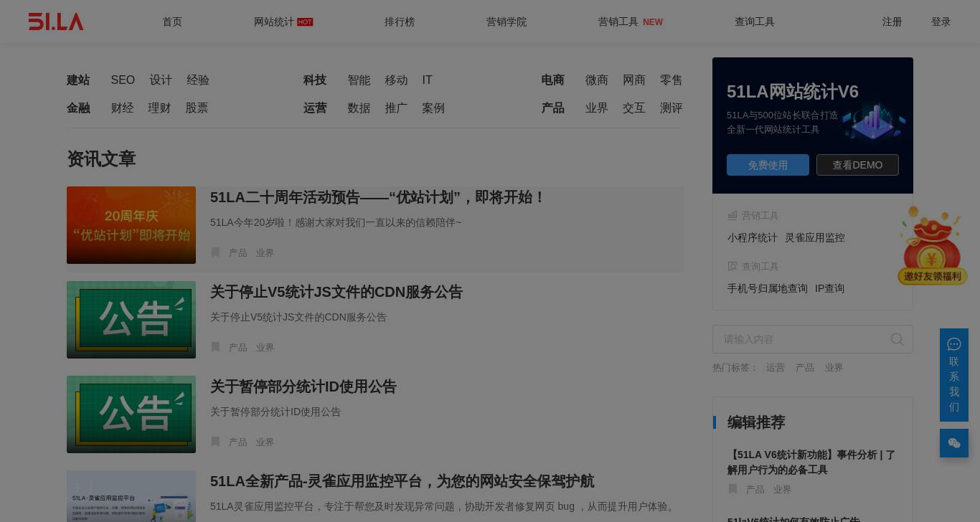
Task: Open the 营销工具 NEW menu
Action: tap(631, 22)
